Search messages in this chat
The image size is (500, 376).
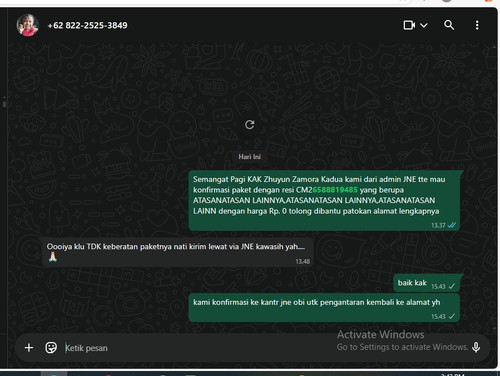449,25
